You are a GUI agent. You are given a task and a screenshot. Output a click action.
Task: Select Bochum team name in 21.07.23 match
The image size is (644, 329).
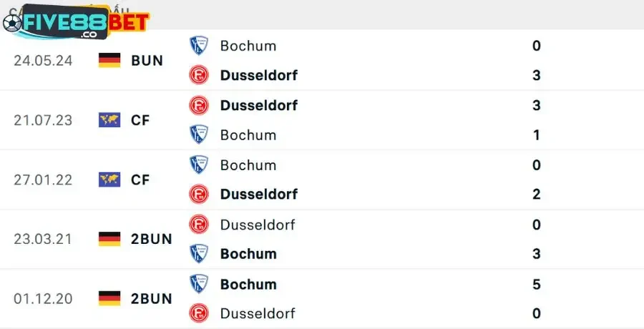[x=248, y=135]
